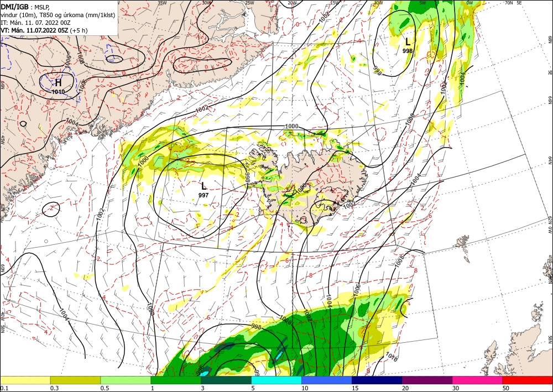Click the "35W" longitude label

162,3
